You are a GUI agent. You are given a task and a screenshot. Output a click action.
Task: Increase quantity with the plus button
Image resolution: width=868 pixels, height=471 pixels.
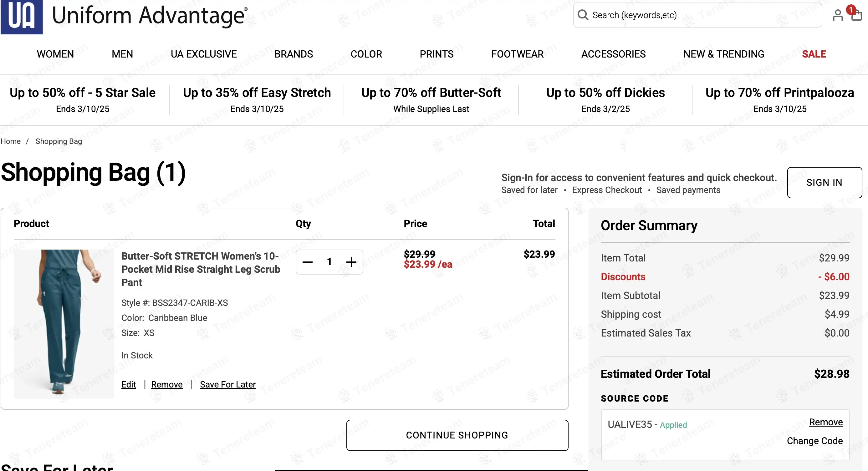pyautogui.click(x=351, y=262)
